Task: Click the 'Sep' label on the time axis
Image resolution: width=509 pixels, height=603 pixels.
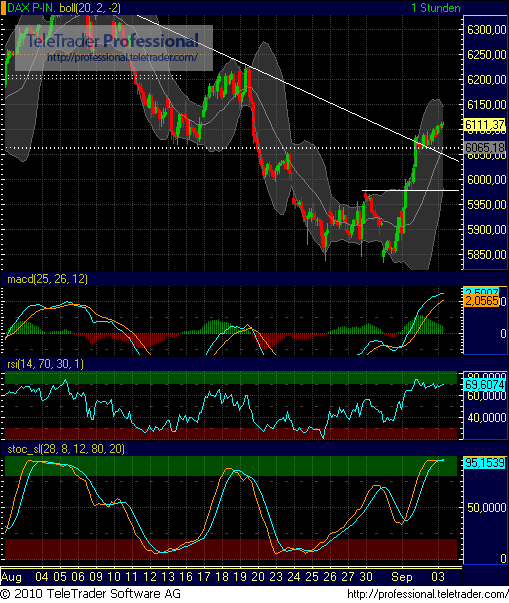Action: click(402, 577)
